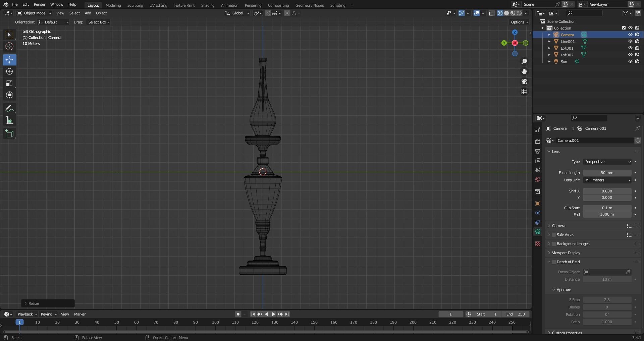This screenshot has width=644, height=341.
Task: Switch to the Modeling workspace tab
Action: click(113, 5)
